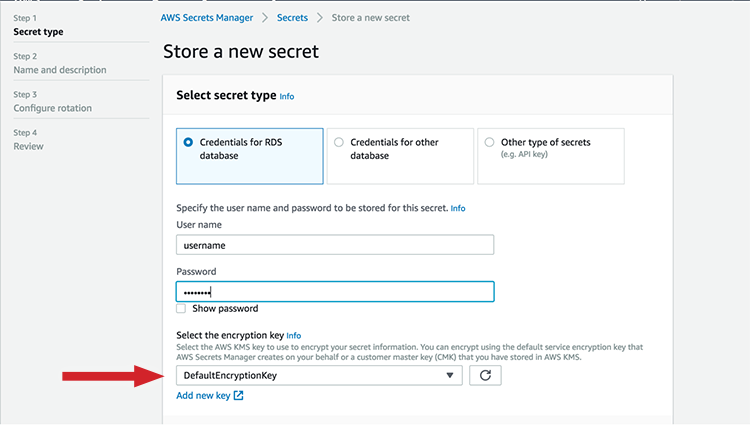
Task: Open the DefaultEncryptionKey dropdown
Action: click(x=319, y=375)
